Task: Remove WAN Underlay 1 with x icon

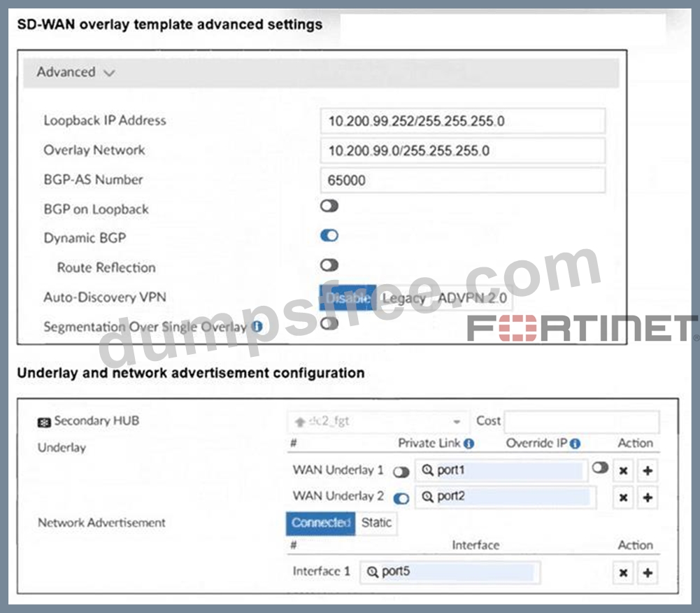Action: 623,470
